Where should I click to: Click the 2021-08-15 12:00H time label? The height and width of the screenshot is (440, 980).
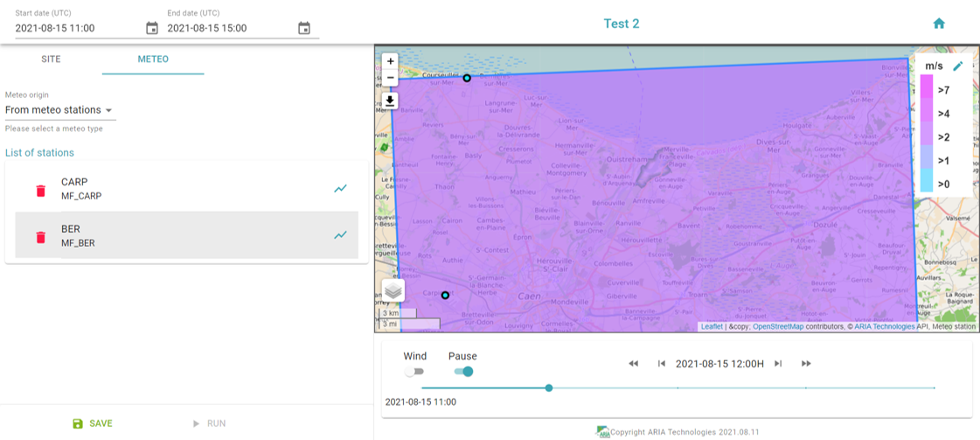[x=720, y=364]
